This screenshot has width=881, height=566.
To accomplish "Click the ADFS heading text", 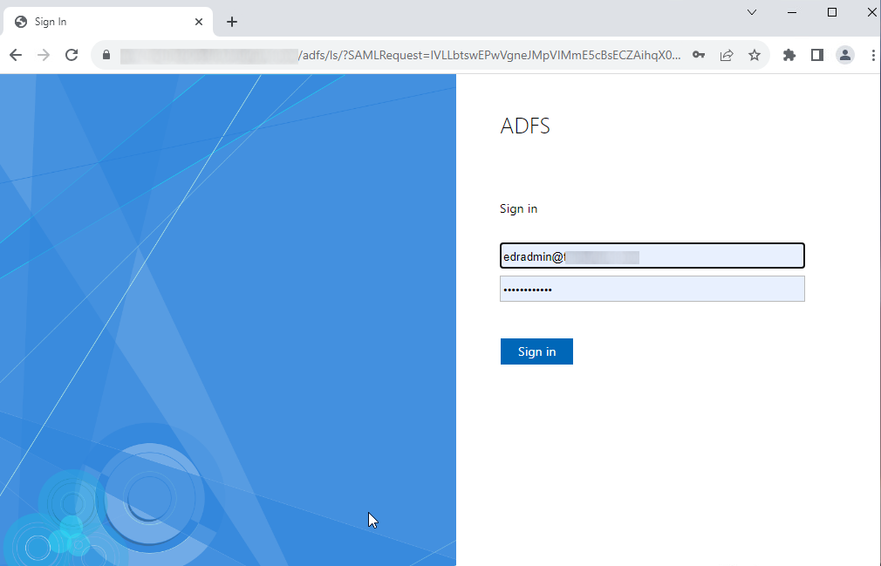I will tap(525, 126).
